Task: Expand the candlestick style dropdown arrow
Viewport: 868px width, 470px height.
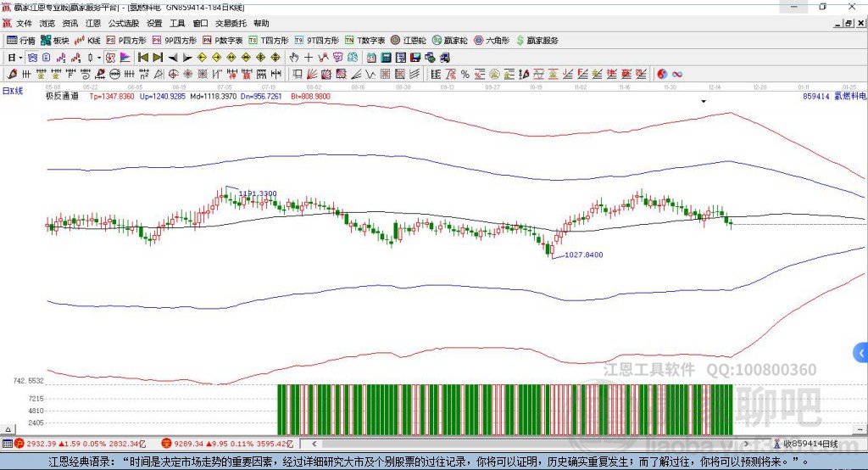Action: [99, 58]
